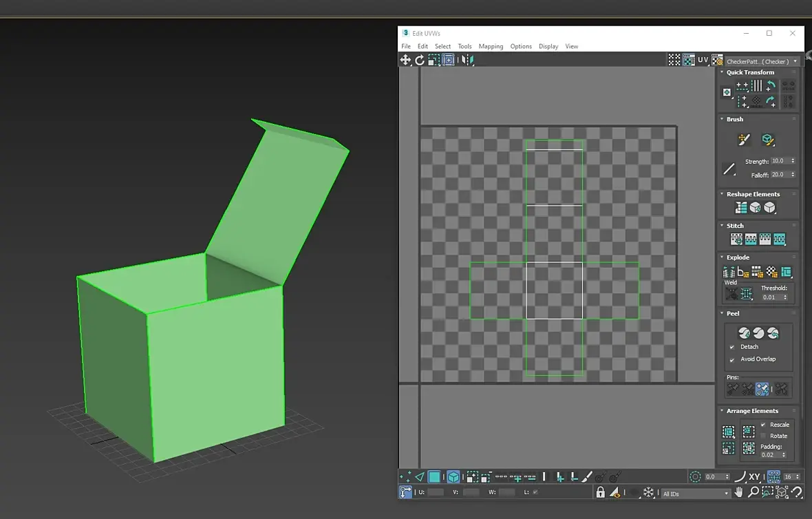The height and width of the screenshot is (519, 812).
Task: Click the Zoom magnifier icon
Action: coord(754,492)
